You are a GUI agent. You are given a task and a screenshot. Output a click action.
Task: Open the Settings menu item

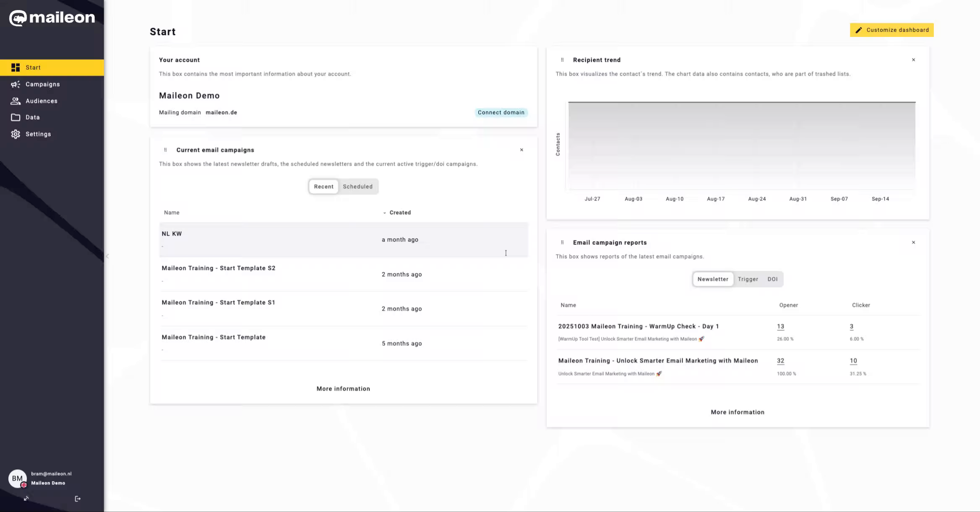pos(52,134)
